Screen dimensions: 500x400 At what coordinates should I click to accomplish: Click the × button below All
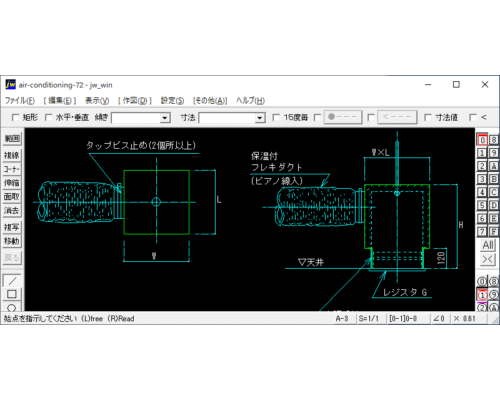coord(488,259)
